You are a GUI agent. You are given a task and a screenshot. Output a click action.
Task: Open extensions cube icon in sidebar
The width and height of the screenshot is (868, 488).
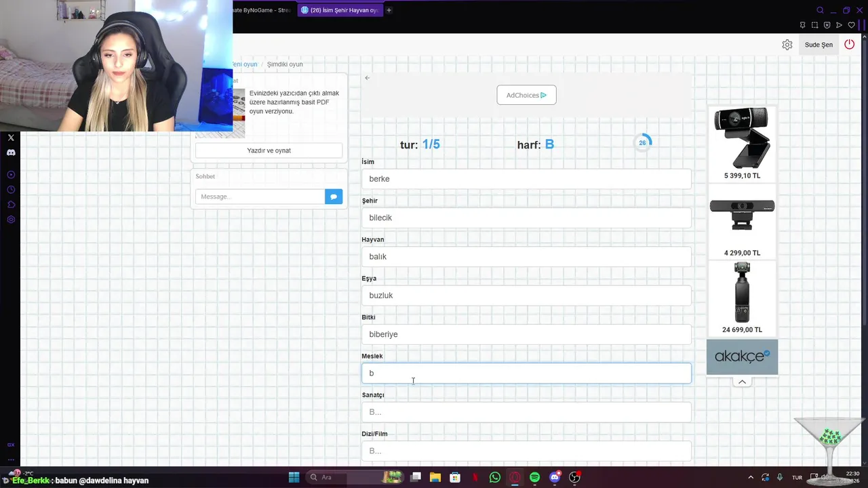pyautogui.click(x=11, y=205)
